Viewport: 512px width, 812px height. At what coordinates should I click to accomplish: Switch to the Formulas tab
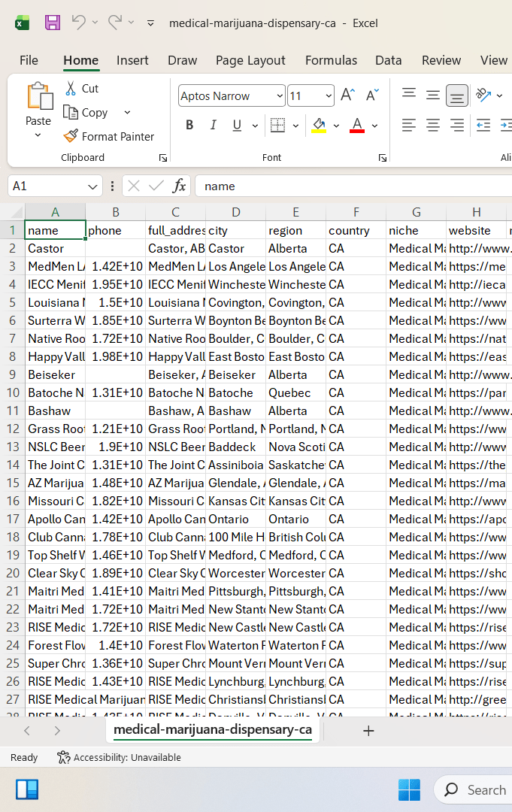(332, 60)
